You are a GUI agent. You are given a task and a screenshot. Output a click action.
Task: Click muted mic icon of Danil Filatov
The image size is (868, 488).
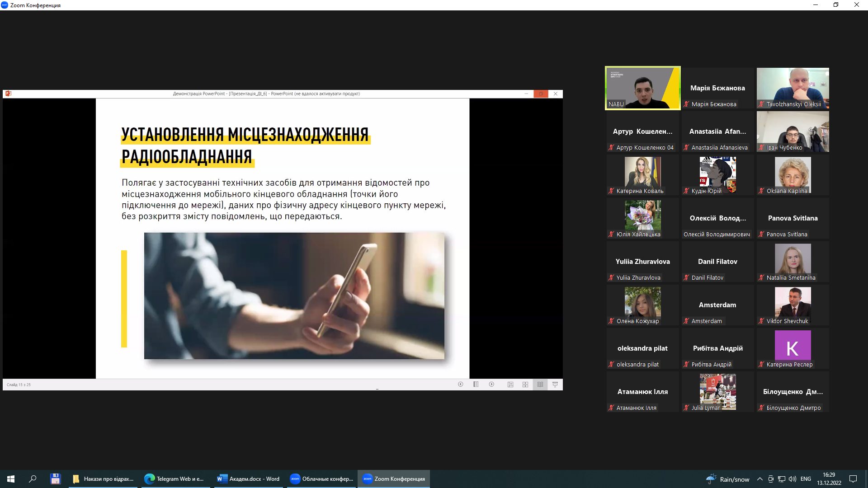686,278
